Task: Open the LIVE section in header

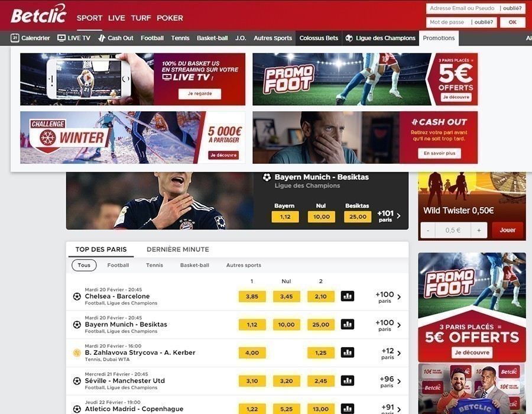Action: pos(116,18)
